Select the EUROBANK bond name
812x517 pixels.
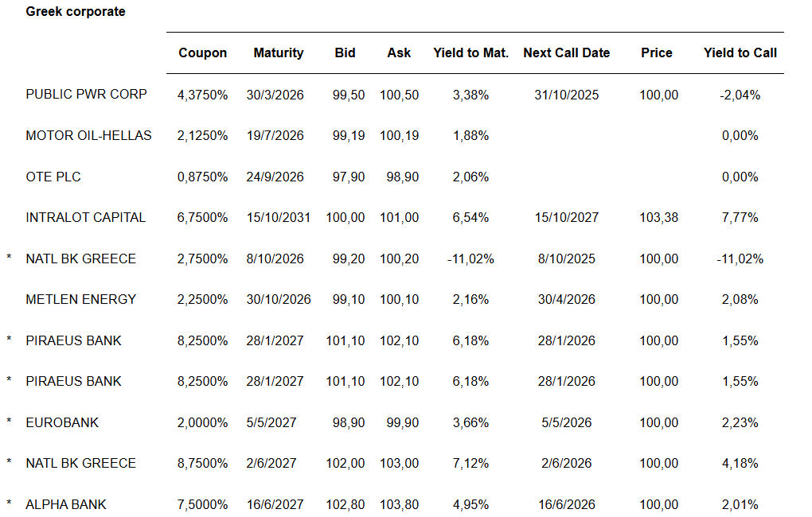coord(62,422)
